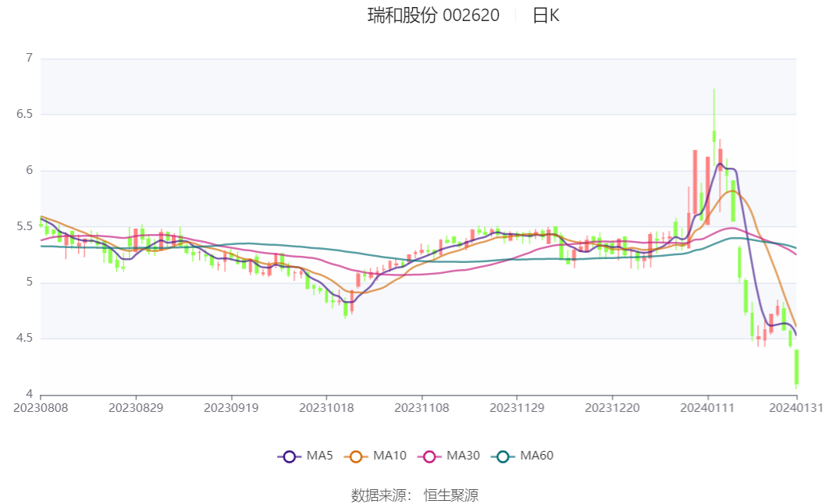Image resolution: width=829 pixels, height=504 pixels.
Task: Click the 7 price axis label
Action: [x=30, y=58]
